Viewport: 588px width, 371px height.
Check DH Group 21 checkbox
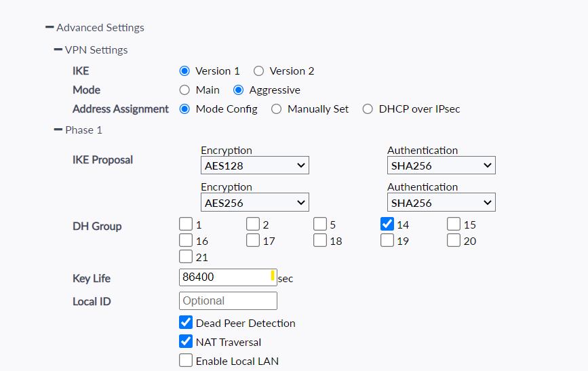[186, 256]
